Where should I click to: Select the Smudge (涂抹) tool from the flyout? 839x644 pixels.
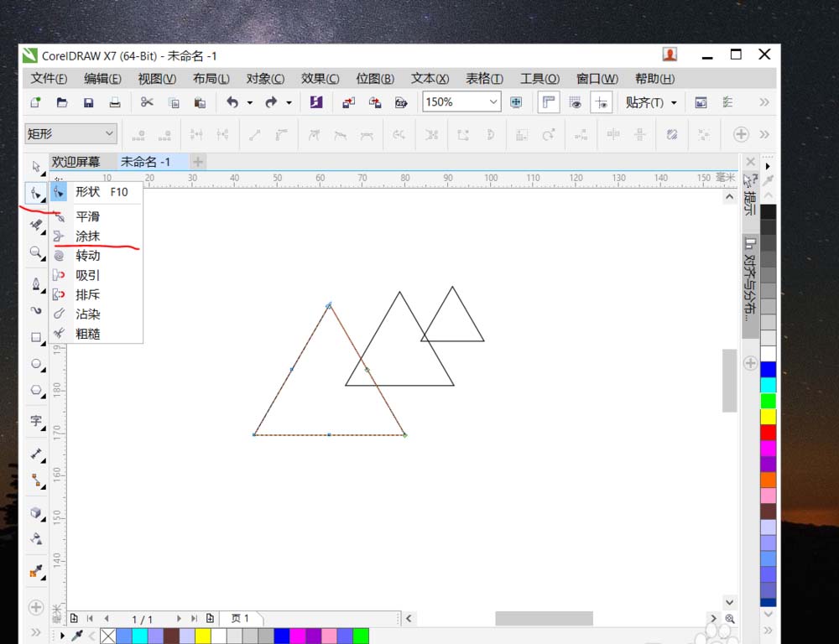88,236
